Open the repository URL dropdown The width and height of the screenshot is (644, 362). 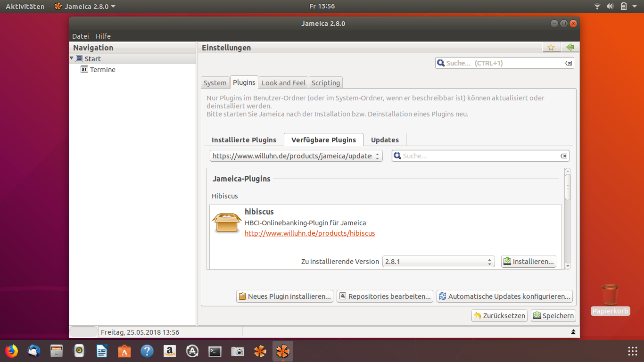point(296,156)
